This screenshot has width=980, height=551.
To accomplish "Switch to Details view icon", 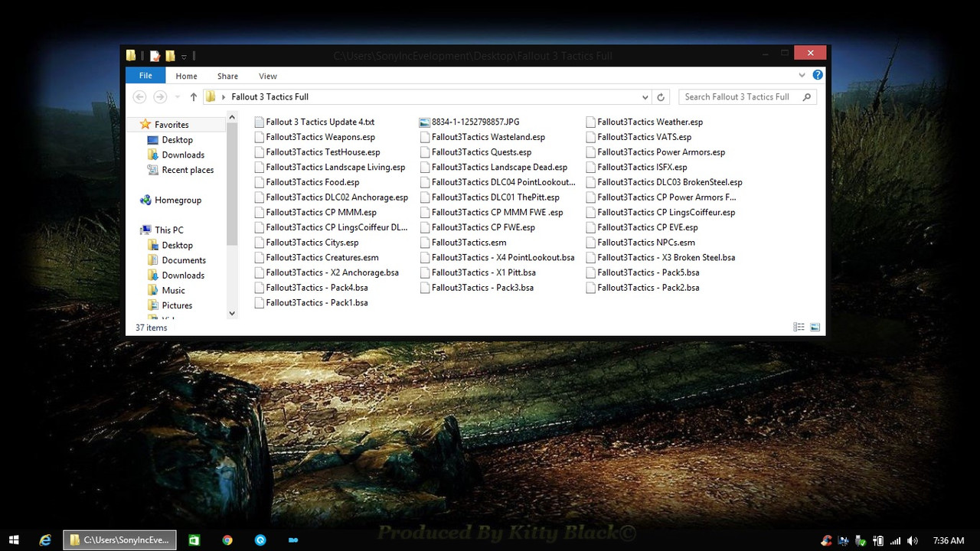I will tap(799, 328).
